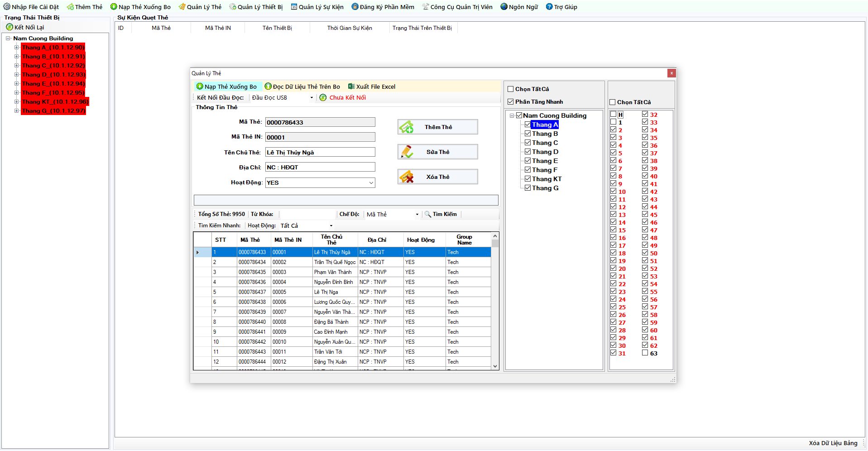Image resolution: width=868 pixels, height=451 pixels.
Task: Open the Hoạt Động YES combo box
Action: click(x=371, y=183)
